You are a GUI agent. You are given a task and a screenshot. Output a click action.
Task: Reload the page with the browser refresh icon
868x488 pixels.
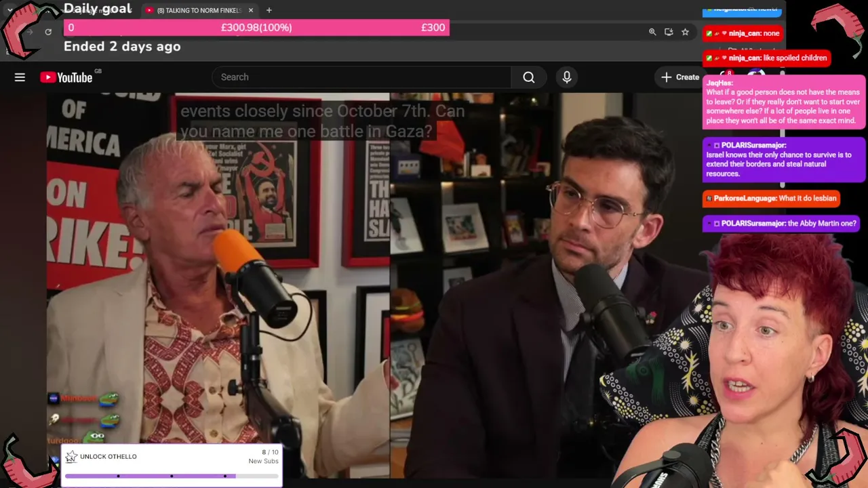[48, 32]
